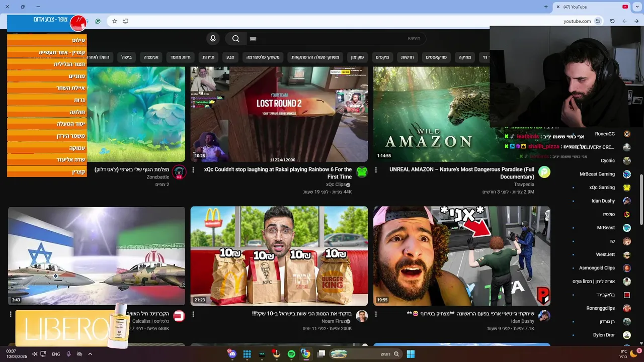The image size is (644, 362).
Task: Click the MrBeast Gaming avatar in the sidebar
Action: coord(627,174)
